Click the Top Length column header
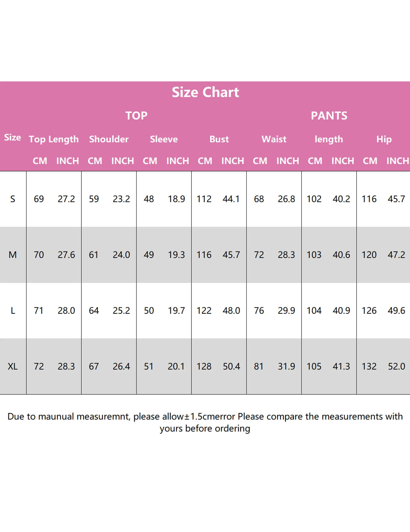The height and width of the screenshot is (532, 410). pyautogui.click(x=54, y=139)
